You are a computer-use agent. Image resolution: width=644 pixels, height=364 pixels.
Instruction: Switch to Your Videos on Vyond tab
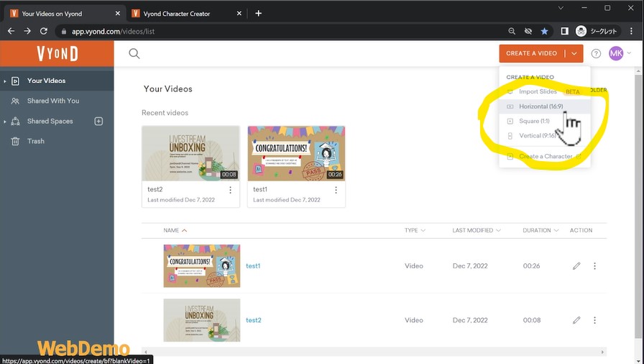[x=64, y=14]
